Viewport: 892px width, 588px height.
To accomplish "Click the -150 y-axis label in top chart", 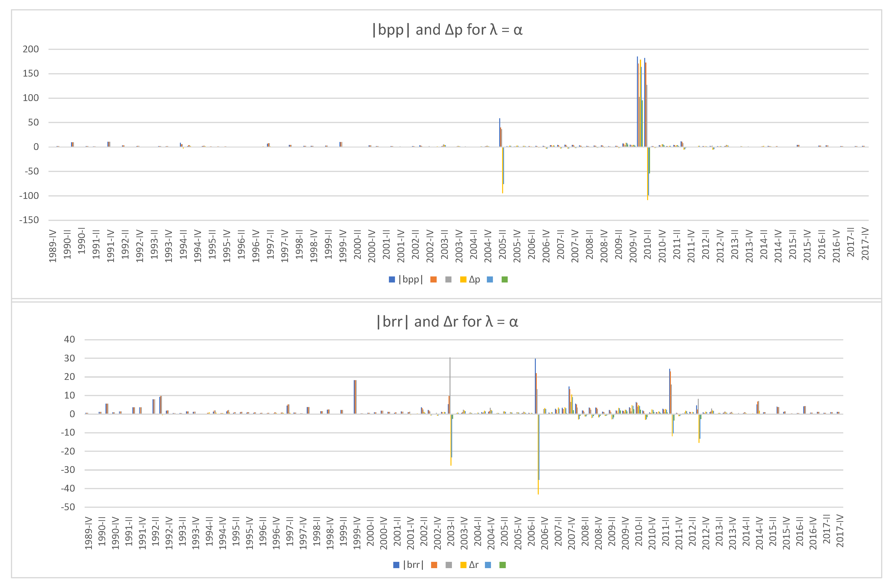I will (29, 220).
